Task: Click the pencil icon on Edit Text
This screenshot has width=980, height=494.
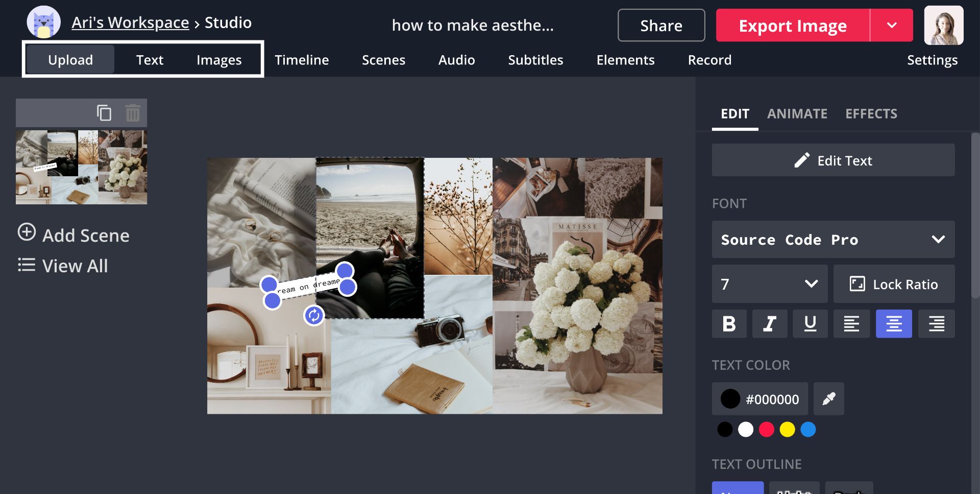Action: pyautogui.click(x=802, y=160)
